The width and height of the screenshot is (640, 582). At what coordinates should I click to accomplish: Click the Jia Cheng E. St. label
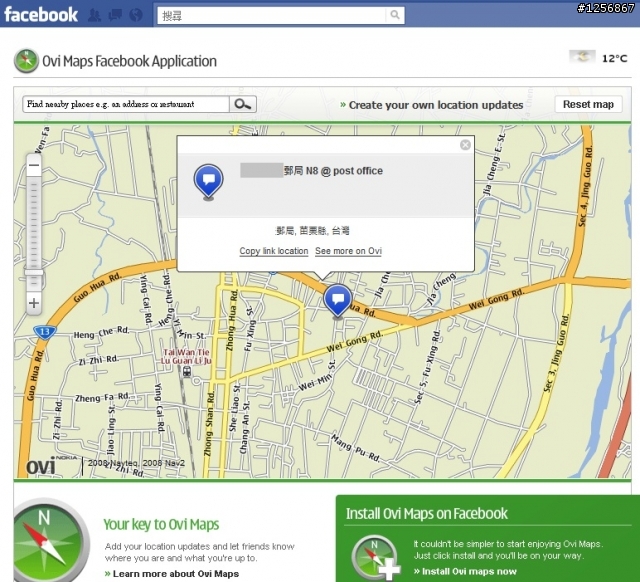494,164
